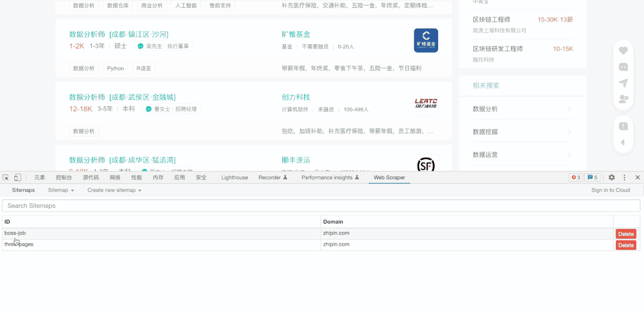This screenshot has width=644, height=312.
Task: Click the paper plane icon in floating sidebar
Action: 623,83
